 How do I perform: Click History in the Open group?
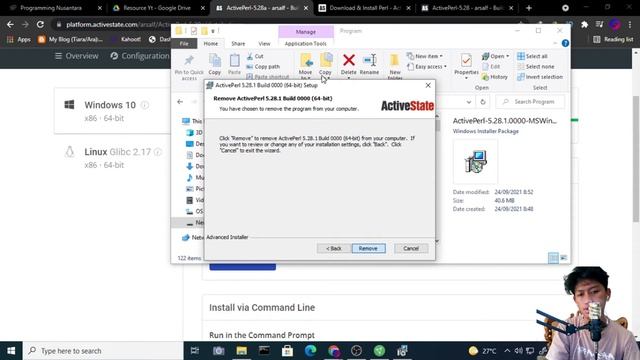tap(495, 77)
